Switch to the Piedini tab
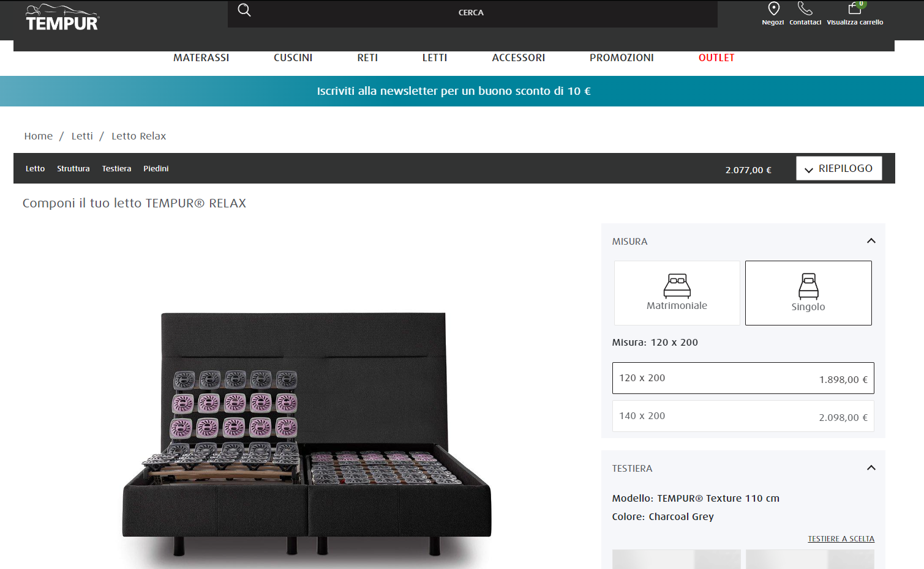Image resolution: width=924 pixels, height=569 pixels. coord(156,168)
